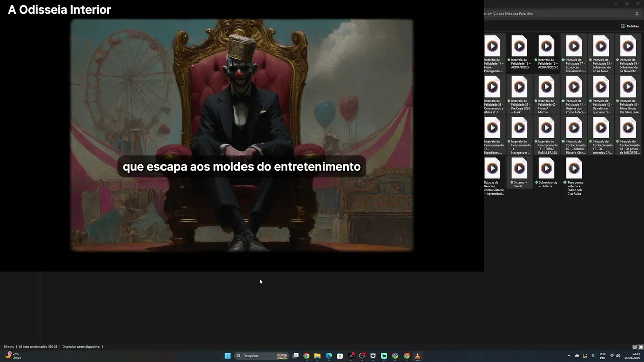Switch to VLC media player on taskbar

[417, 356]
